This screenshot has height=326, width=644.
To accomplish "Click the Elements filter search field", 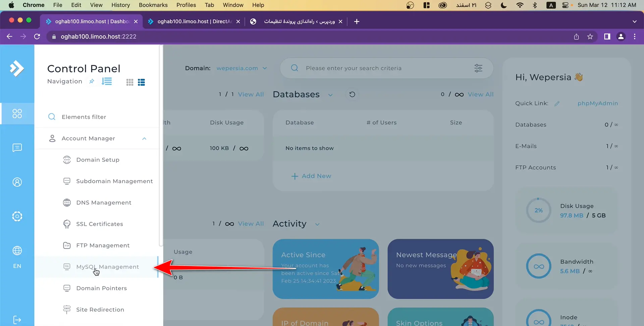I will coord(97,117).
